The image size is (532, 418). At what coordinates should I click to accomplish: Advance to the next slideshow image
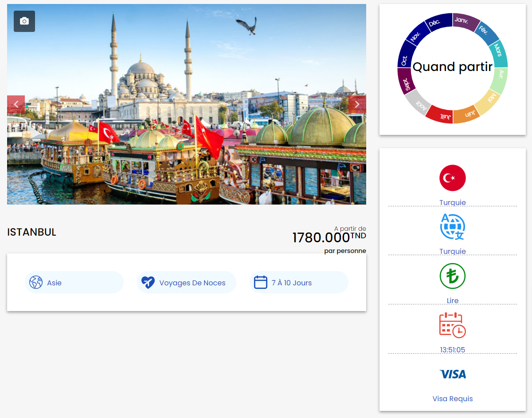[x=357, y=105]
